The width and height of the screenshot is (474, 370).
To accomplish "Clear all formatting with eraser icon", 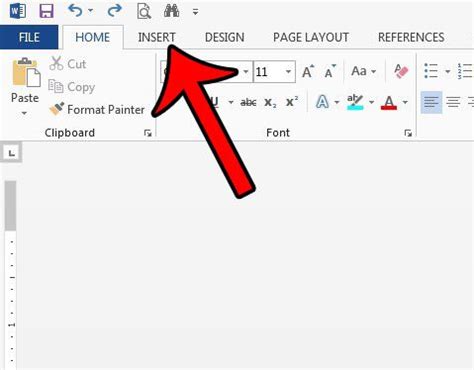I will pos(401,71).
